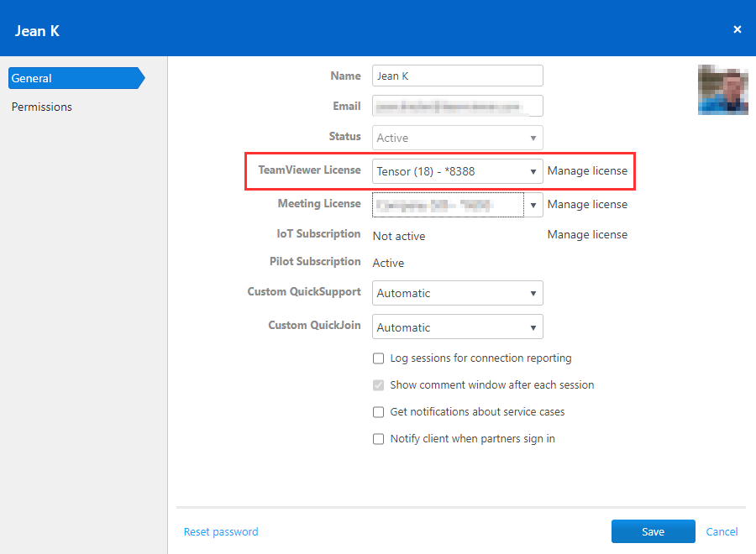Viewport: 756px width, 554px height.
Task: Toggle Show comment window after each session
Action: pos(379,385)
